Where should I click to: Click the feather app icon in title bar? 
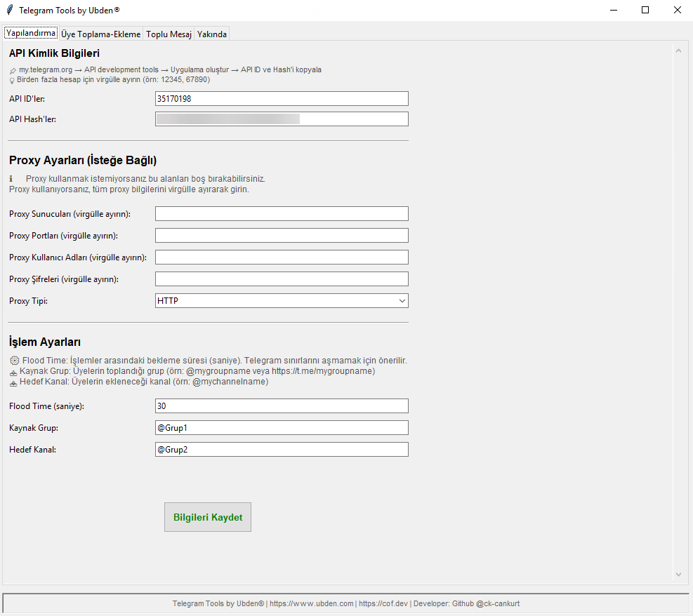pos(9,11)
